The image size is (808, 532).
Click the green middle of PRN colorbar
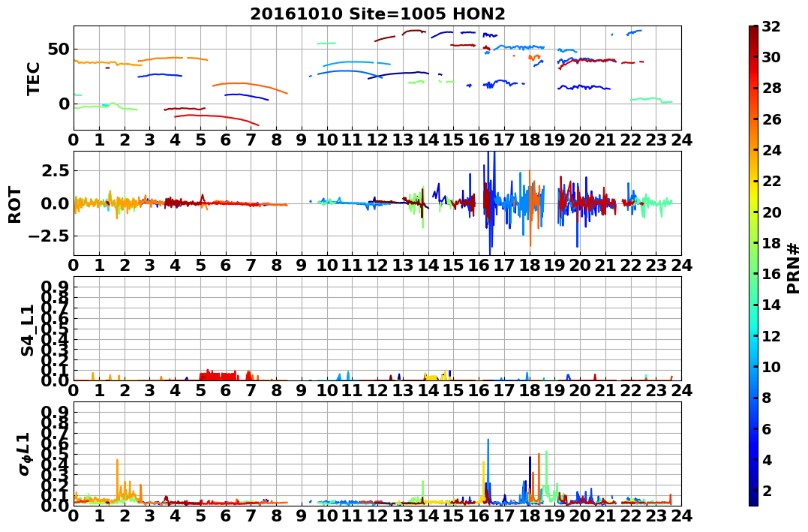[753, 266]
